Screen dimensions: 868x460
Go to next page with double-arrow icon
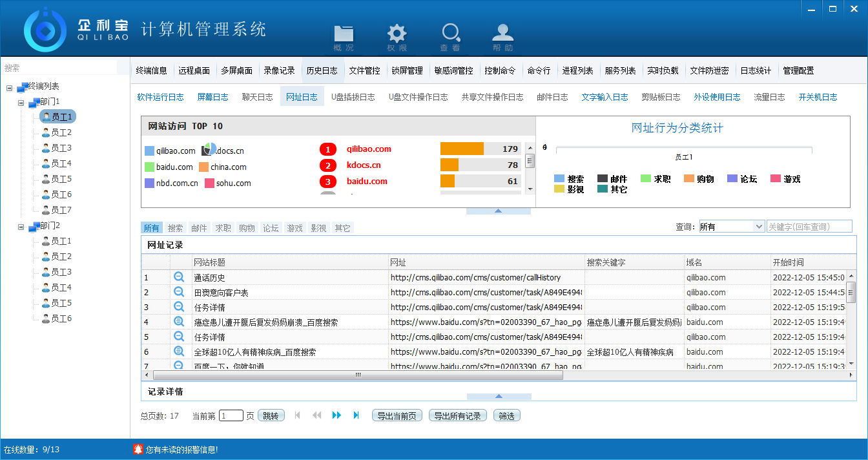[x=336, y=415]
